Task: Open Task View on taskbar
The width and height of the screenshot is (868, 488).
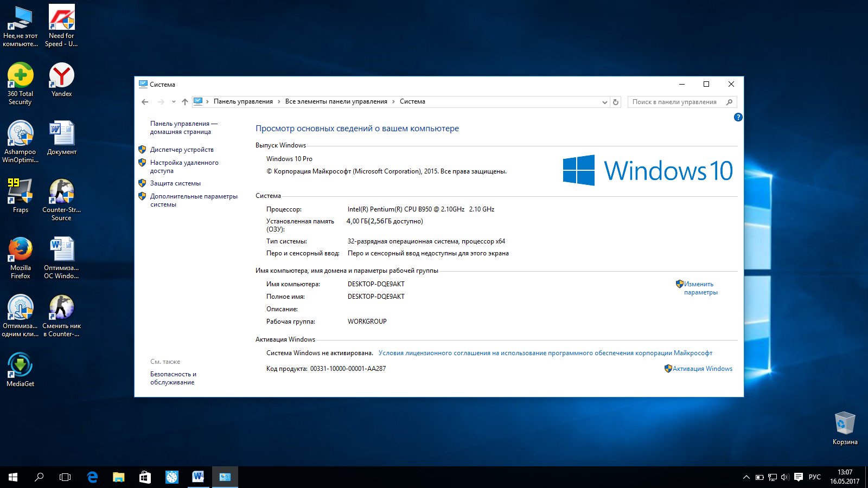Action: coord(65,477)
